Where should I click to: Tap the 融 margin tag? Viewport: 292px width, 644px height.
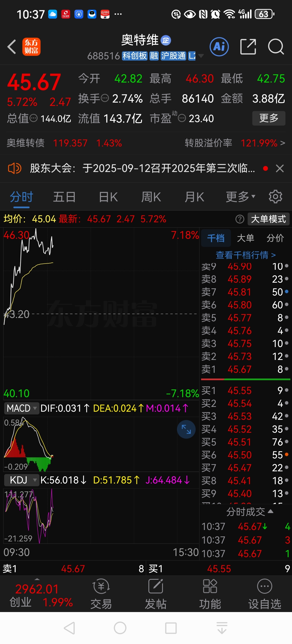coord(154,56)
